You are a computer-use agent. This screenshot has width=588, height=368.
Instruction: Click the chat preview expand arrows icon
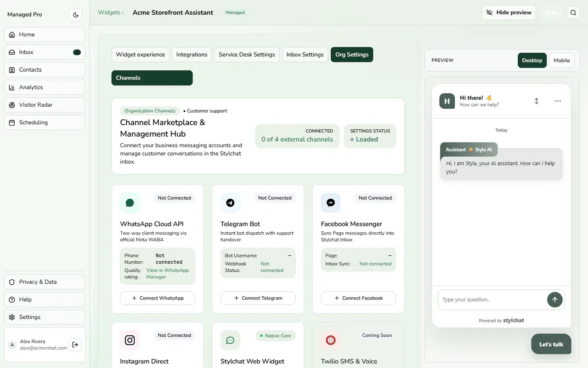click(537, 101)
